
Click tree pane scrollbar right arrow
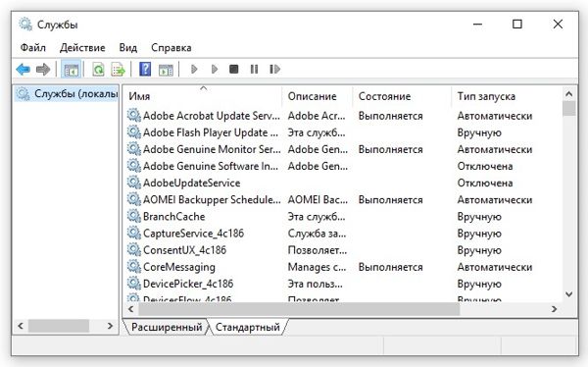click(x=110, y=326)
